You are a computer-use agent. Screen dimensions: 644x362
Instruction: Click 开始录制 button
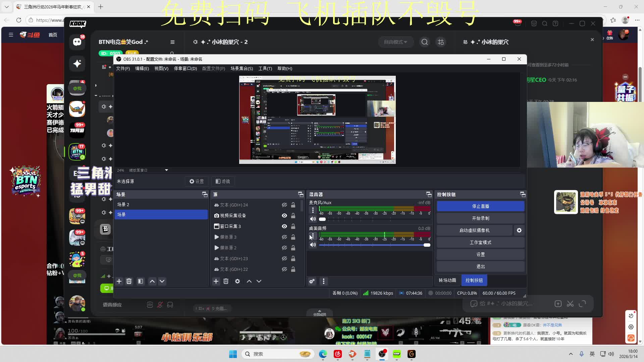click(x=480, y=218)
